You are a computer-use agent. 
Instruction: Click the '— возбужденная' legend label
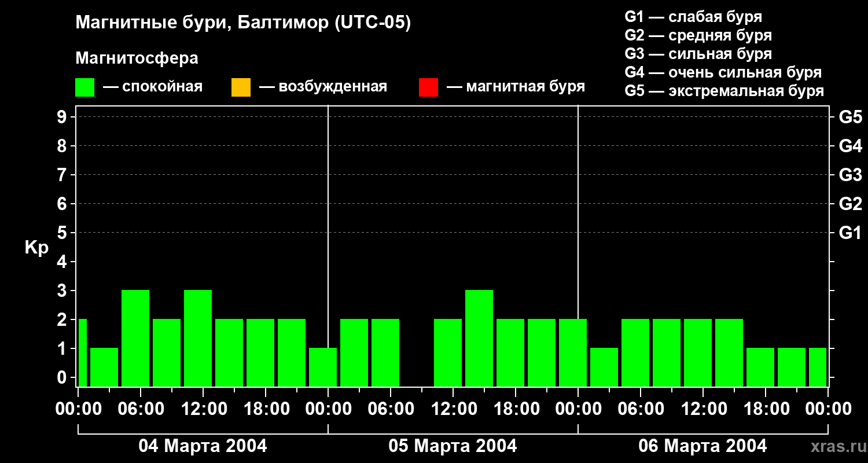click(323, 87)
